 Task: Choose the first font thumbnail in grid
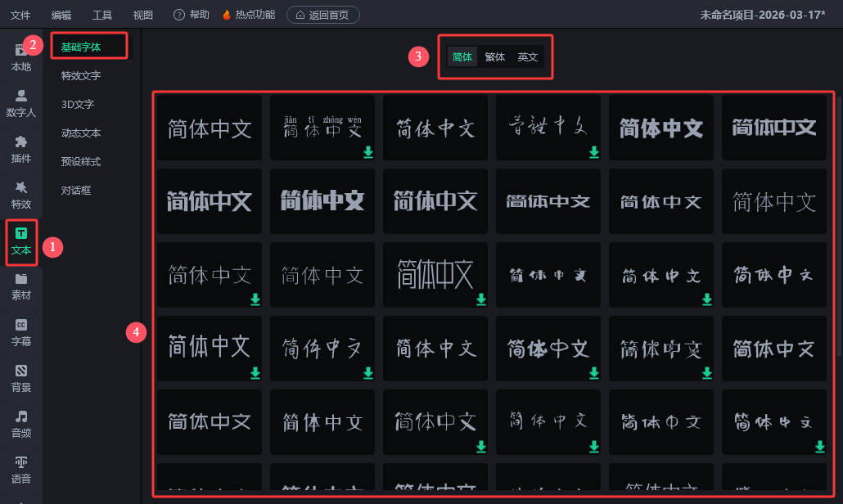click(210, 128)
